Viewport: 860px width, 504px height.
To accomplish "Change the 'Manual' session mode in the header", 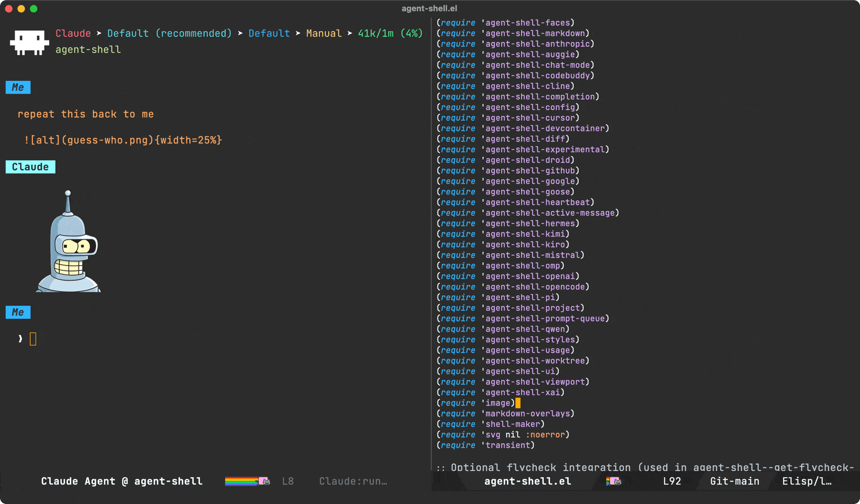I will coord(324,33).
